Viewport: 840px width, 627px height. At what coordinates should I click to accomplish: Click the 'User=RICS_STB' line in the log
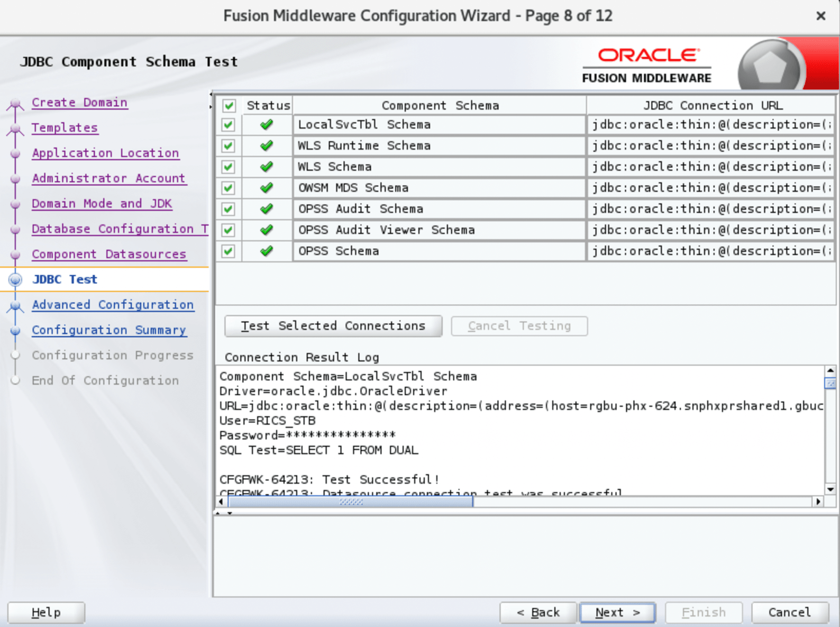pyautogui.click(x=268, y=421)
